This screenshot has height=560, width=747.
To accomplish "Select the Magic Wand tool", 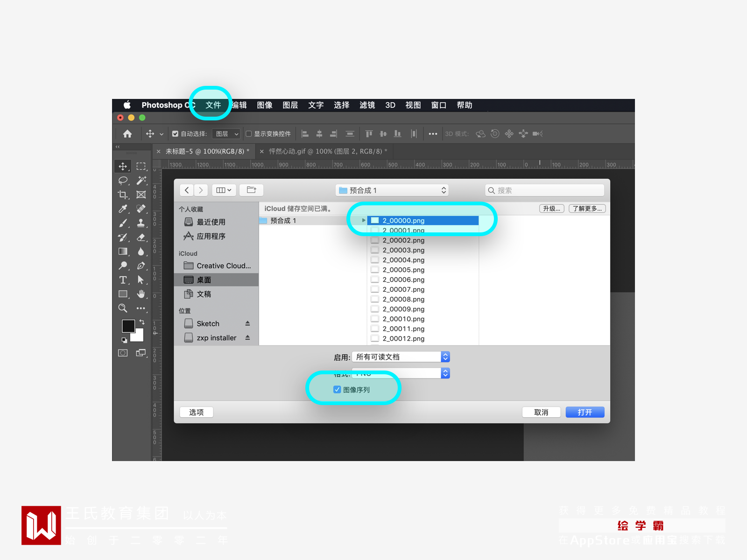I will tap(141, 181).
